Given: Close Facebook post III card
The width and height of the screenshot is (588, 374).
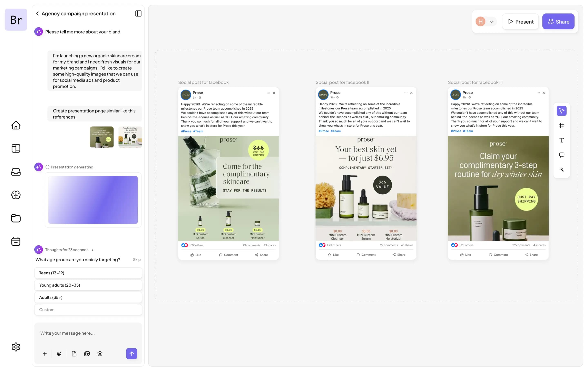Looking at the screenshot, I should click(544, 93).
